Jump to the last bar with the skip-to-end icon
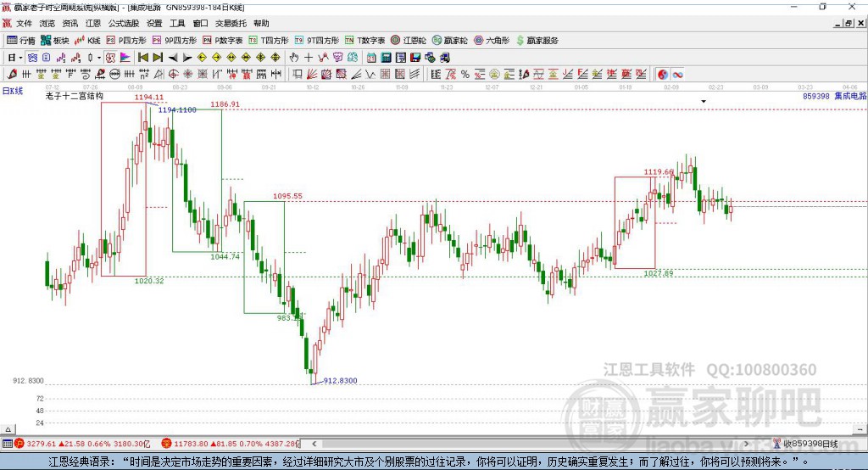The image size is (868, 470). [158, 58]
